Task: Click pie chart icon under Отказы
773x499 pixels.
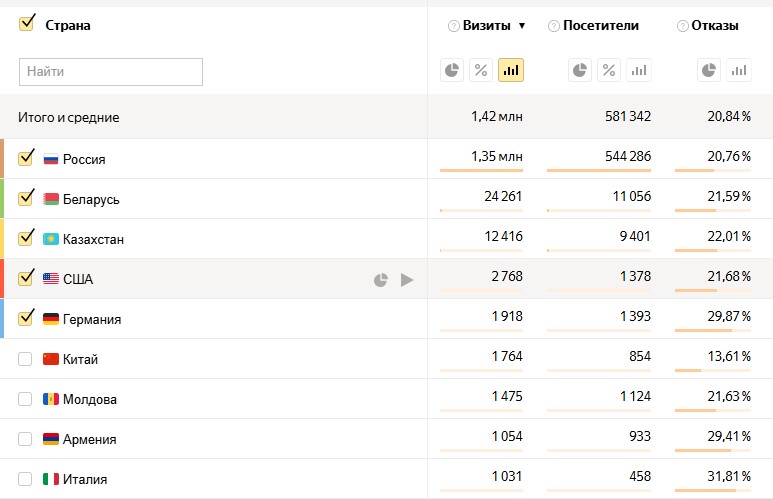Action: [709, 70]
